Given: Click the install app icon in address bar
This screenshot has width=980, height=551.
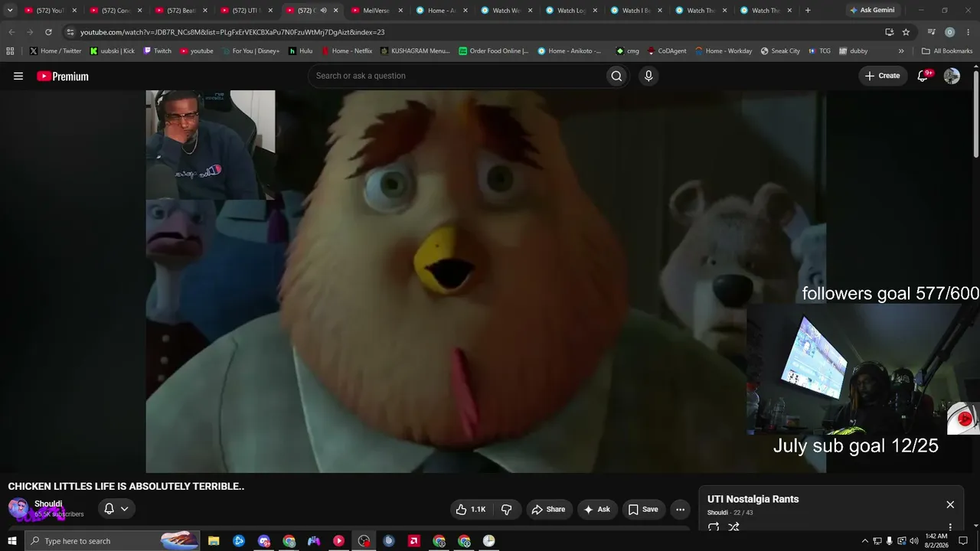Looking at the screenshot, I should [x=889, y=32].
